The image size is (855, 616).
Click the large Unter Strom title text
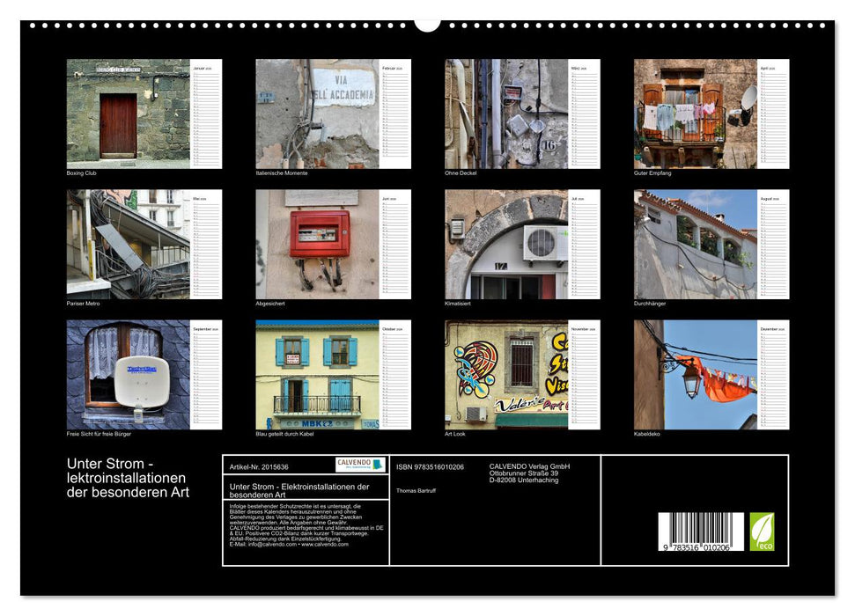(128, 477)
